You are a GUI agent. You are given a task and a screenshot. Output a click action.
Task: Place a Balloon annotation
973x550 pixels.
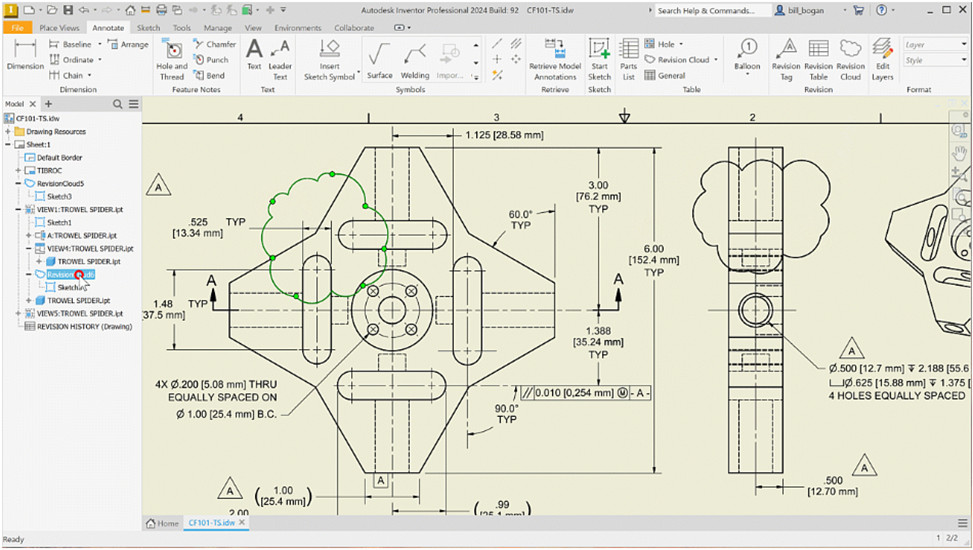pos(747,55)
